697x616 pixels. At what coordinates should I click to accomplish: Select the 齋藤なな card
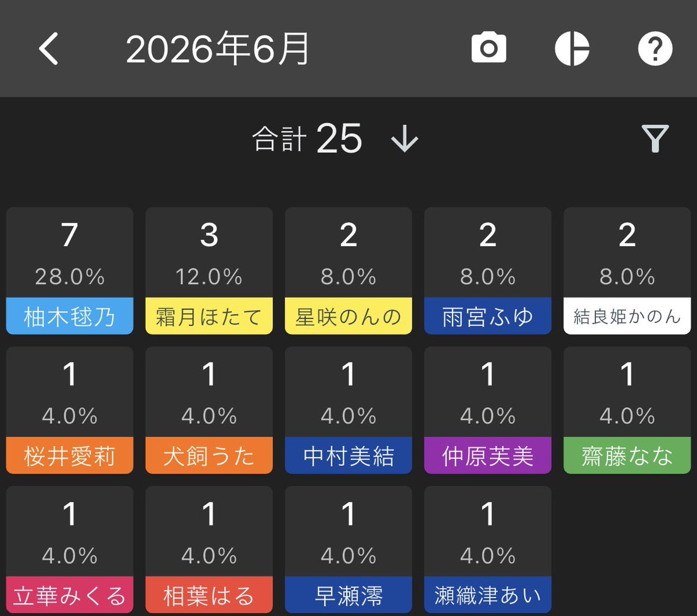[x=627, y=410]
